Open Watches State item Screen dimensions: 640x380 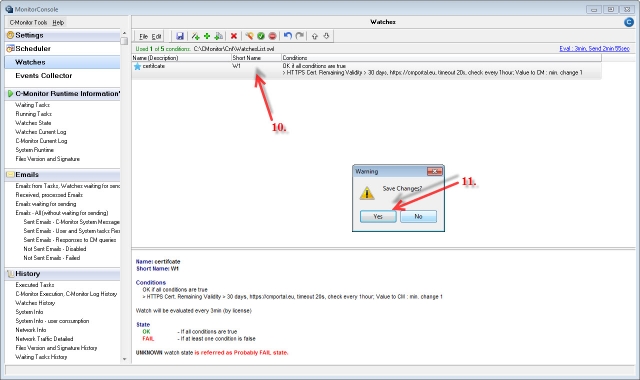[33, 123]
